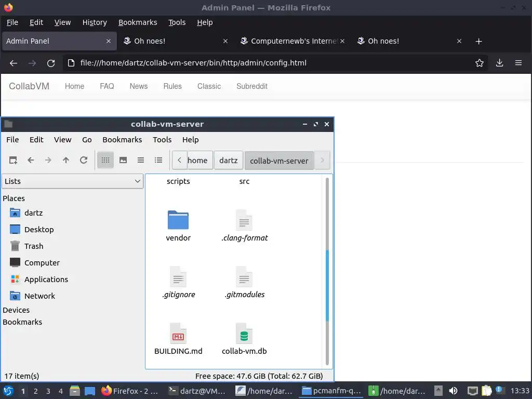The width and height of the screenshot is (532, 399).
Task: Open the FAQ link on CollabVM page
Action: (x=107, y=86)
